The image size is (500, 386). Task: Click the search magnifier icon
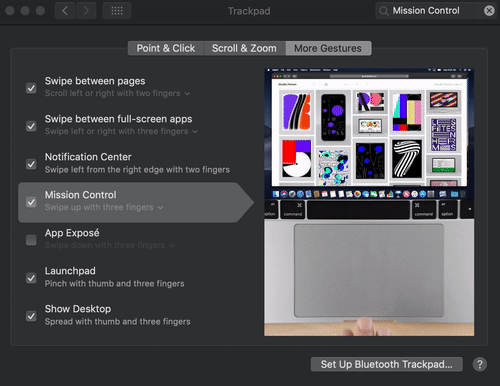pyautogui.click(x=384, y=11)
